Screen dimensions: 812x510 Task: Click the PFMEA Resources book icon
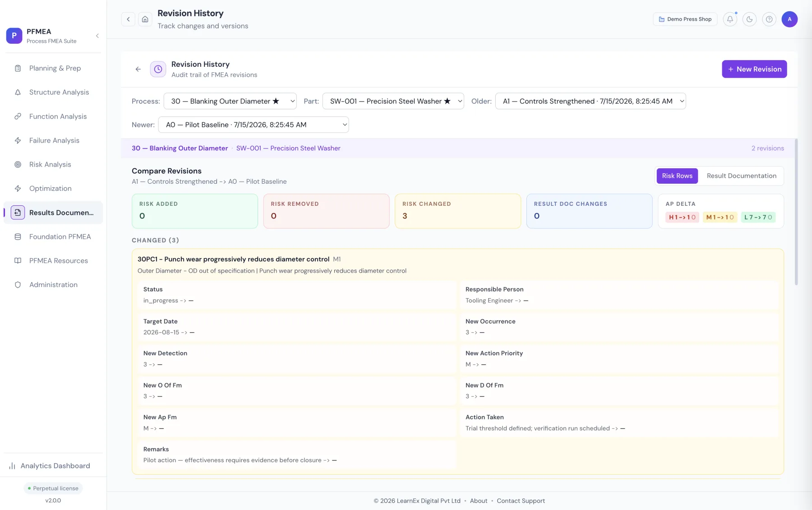tap(18, 261)
